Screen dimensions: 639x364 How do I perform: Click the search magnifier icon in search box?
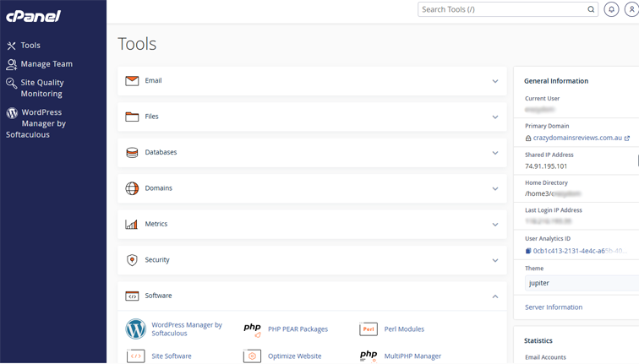(x=591, y=9)
